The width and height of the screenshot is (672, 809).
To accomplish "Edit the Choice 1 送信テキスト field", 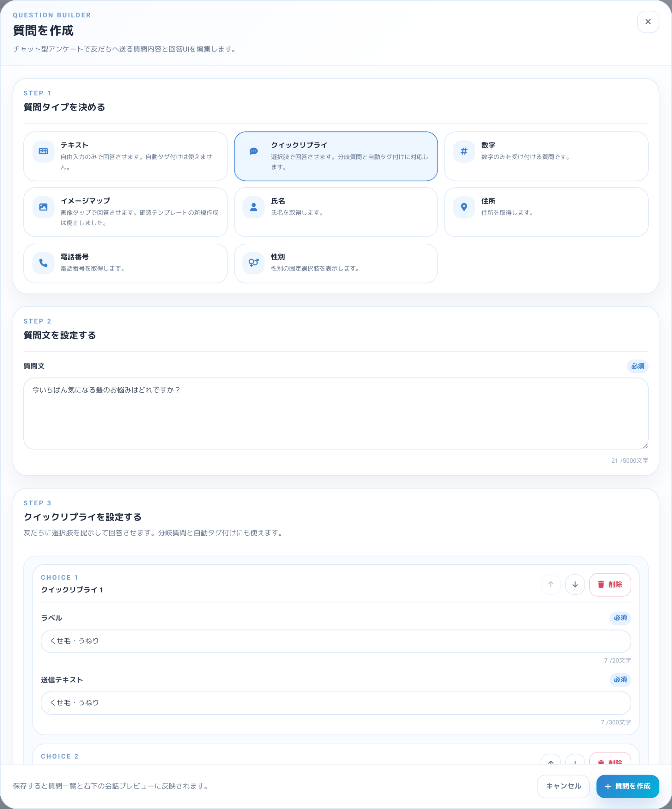I will coord(336,703).
